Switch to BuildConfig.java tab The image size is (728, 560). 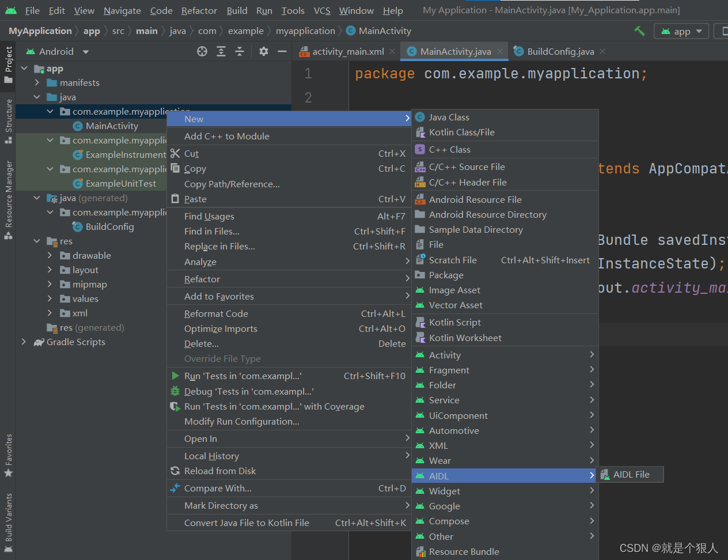(560, 51)
